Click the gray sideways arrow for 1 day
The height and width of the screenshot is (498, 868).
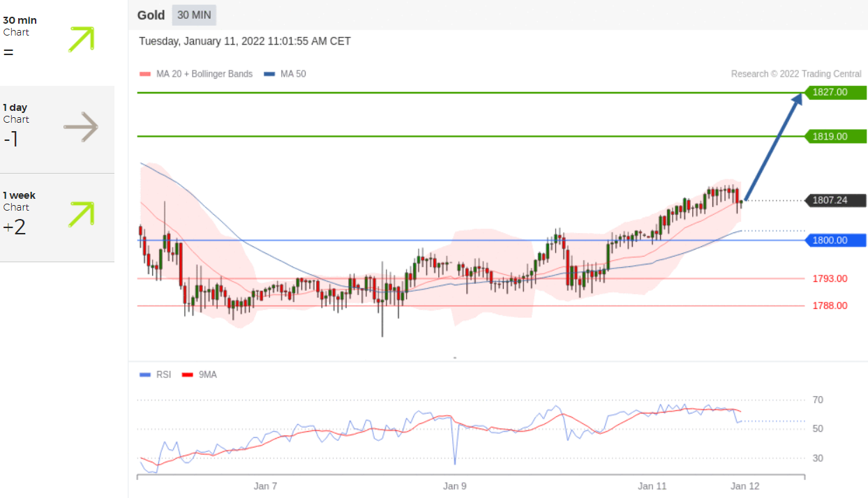click(x=81, y=127)
